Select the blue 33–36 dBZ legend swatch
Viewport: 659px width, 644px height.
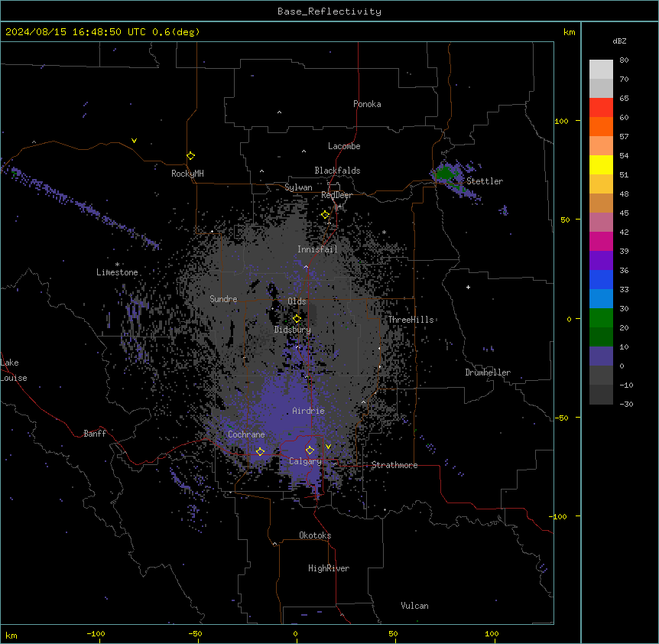(601, 279)
